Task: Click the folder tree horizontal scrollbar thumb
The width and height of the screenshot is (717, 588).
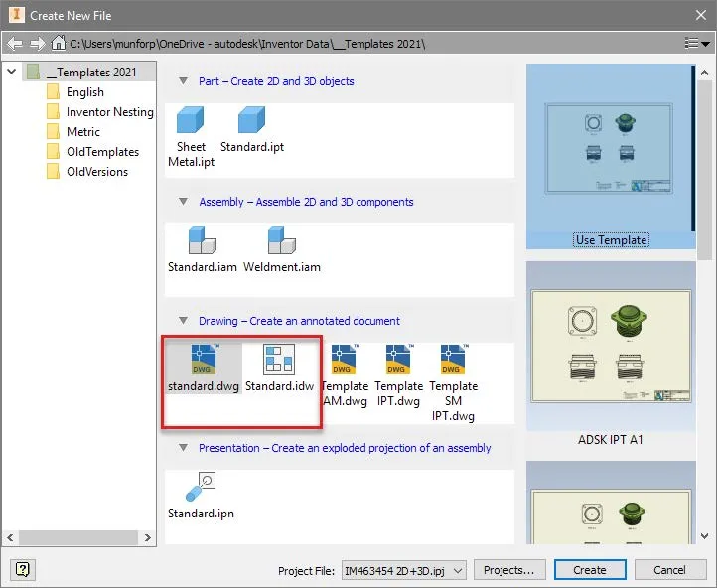Action: point(78,537)
